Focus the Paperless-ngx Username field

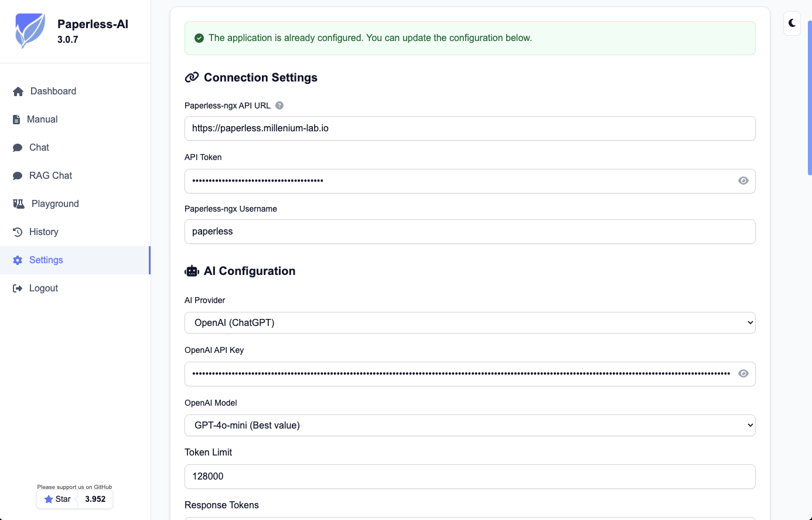tap(470, 232)
